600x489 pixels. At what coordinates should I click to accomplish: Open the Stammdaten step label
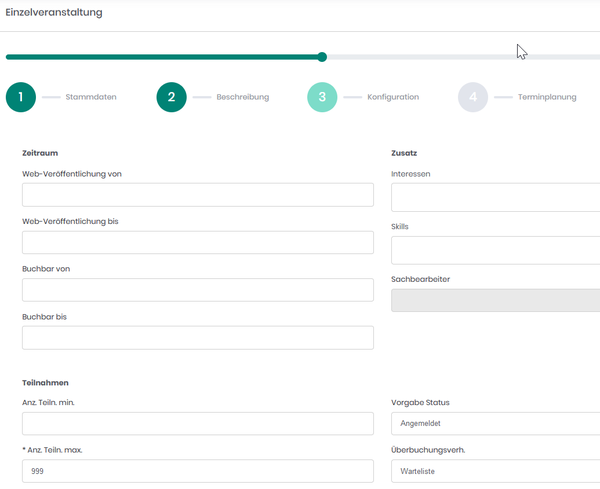91,97
